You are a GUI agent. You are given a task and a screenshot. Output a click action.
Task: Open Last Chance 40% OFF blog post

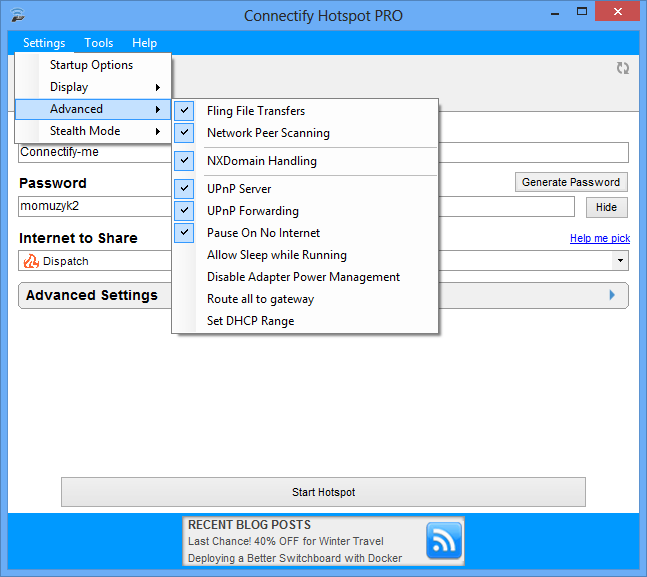pyautogui.click(x=286, y=541)
